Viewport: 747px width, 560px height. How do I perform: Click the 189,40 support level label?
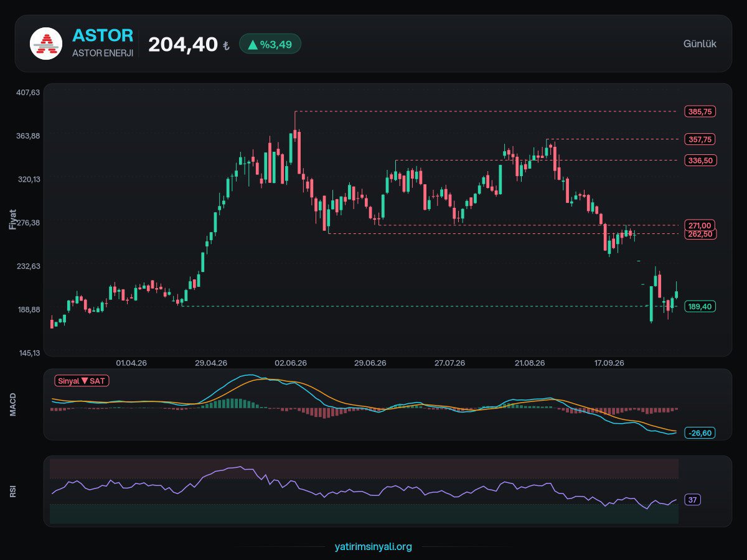pyautogui.click(x=700, y=306)
